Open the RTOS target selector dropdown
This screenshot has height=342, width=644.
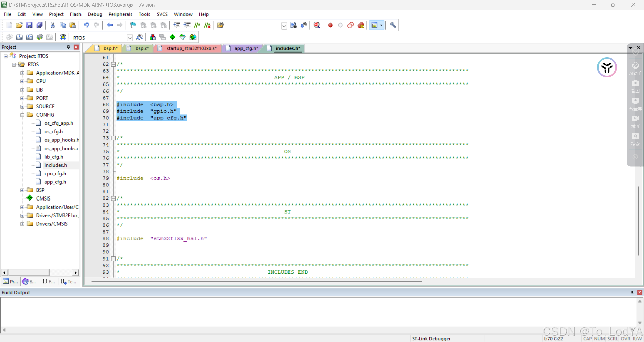point(130,37)
